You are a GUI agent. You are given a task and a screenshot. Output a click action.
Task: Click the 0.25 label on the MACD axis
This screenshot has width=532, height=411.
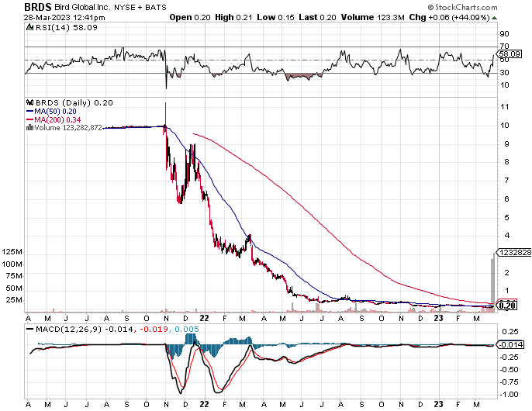(x=510, y=332)
